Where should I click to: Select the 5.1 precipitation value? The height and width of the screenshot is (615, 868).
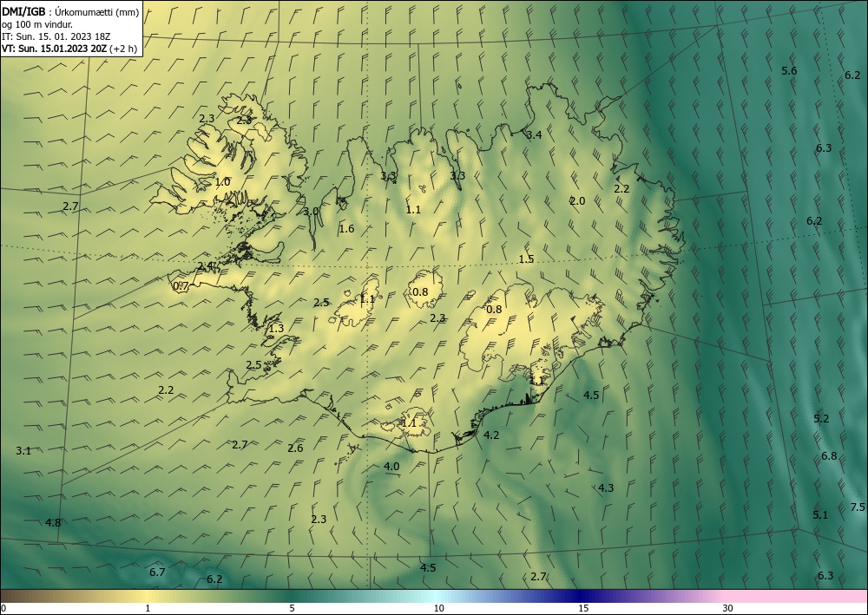click(x=820, y=515)
